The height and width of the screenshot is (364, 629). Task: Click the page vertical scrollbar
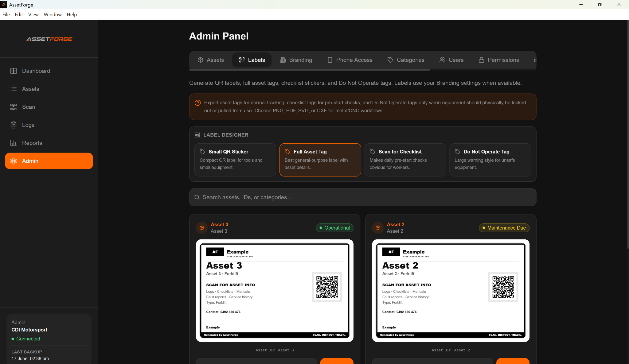628,134
